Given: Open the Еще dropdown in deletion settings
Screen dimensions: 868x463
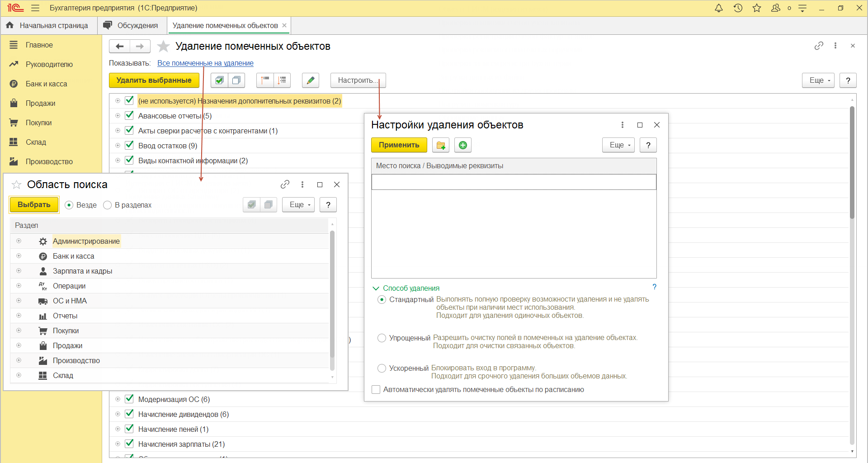Looking at the screenshot, I should click(x=618, y=145).
